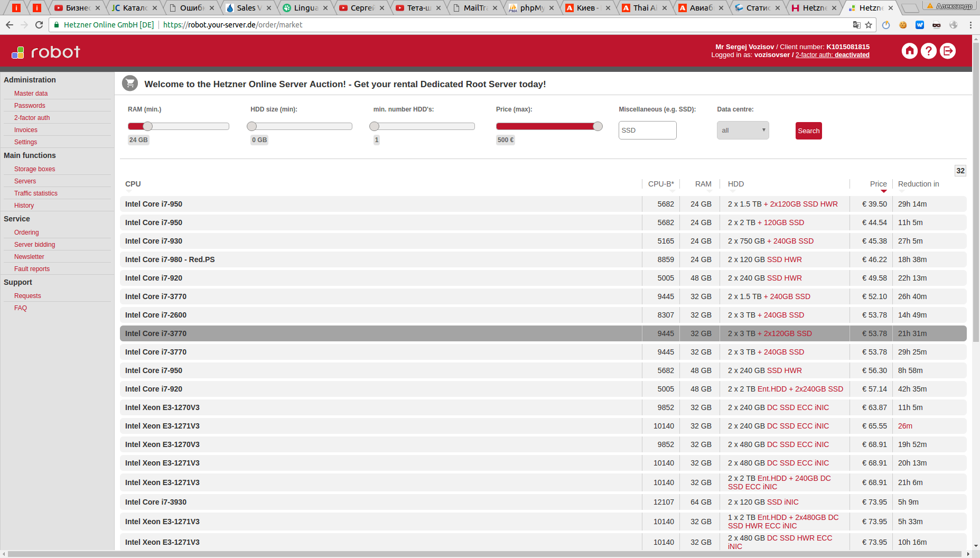This screenshot has height=558, width=980.
Task: Click the HDD size (min) slider handle
Action: point(252,126)
